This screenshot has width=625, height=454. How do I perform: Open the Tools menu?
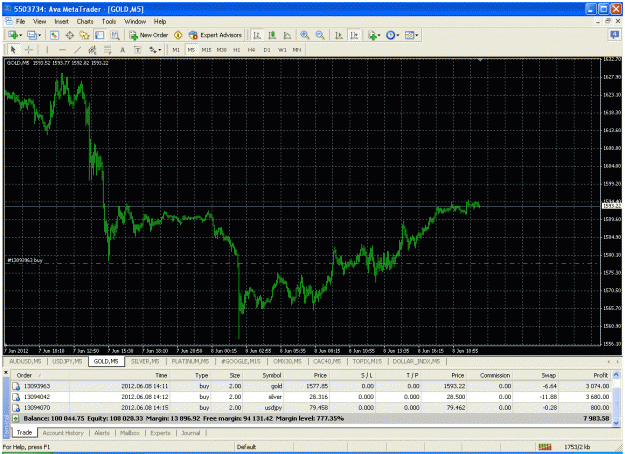tap(109, 22)
